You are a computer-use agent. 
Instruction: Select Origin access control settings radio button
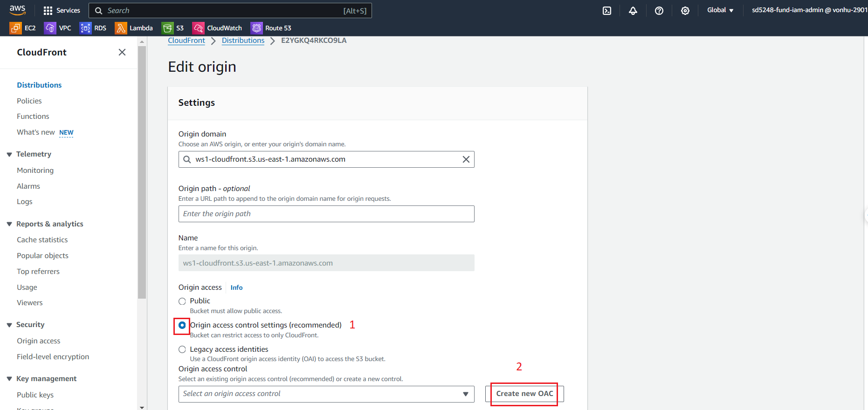pyautogui.click(x=182, y=325)
